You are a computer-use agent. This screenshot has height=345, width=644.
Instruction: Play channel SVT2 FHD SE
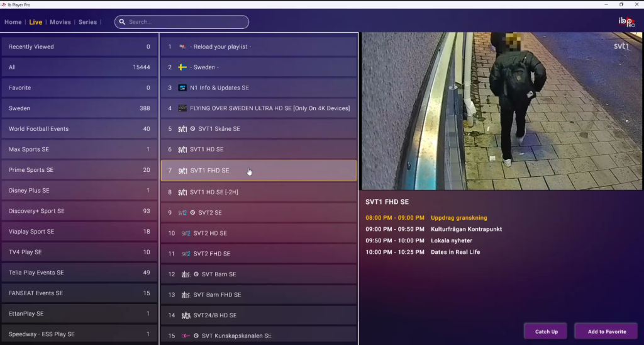click(x=258, y=254)
